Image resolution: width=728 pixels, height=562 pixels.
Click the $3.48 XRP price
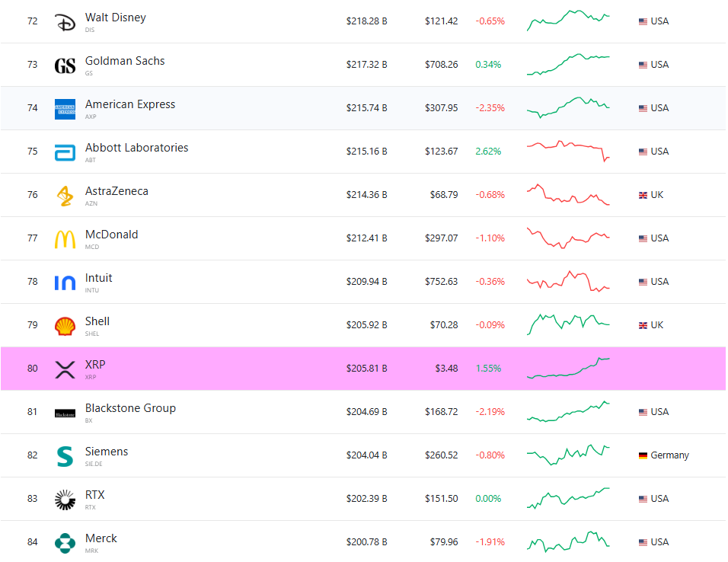[x=446, y=369]
